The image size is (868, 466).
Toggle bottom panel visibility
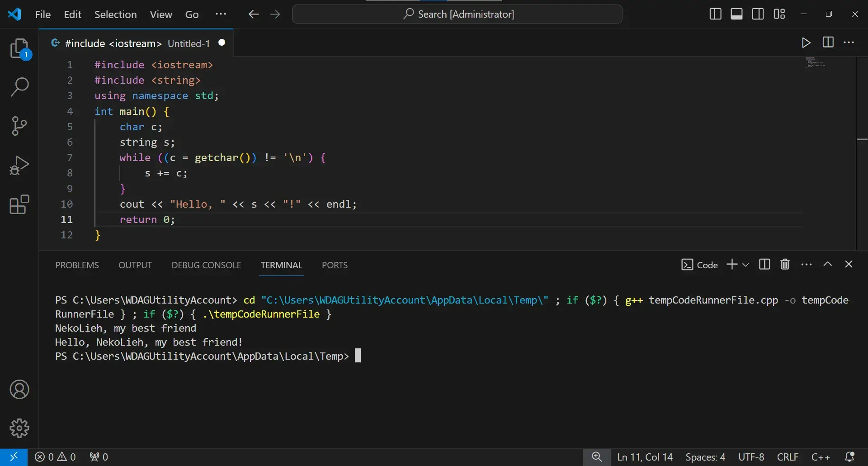pyautogui.click(x=736, y=14)
